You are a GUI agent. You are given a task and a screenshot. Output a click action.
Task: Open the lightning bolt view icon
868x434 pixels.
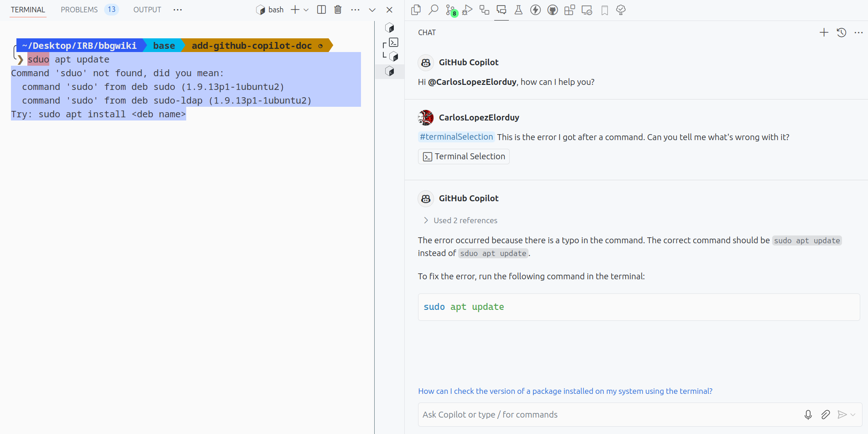[x=535, y=10]
